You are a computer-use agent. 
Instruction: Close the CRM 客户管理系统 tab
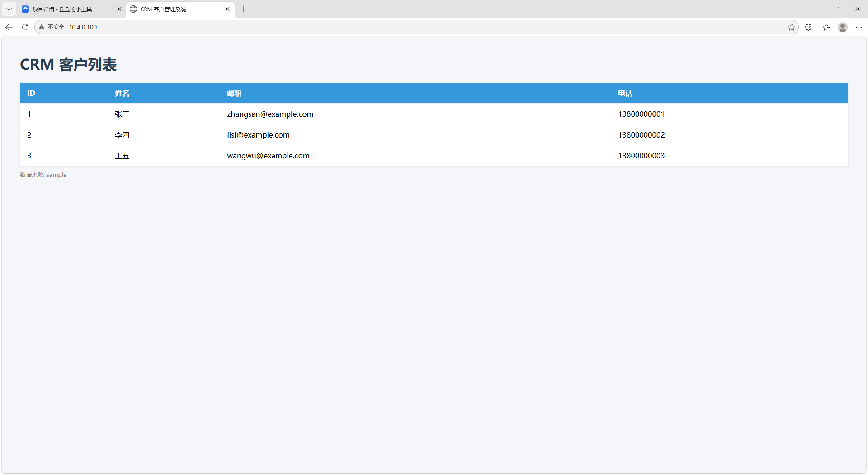click(x=227, y=9)
